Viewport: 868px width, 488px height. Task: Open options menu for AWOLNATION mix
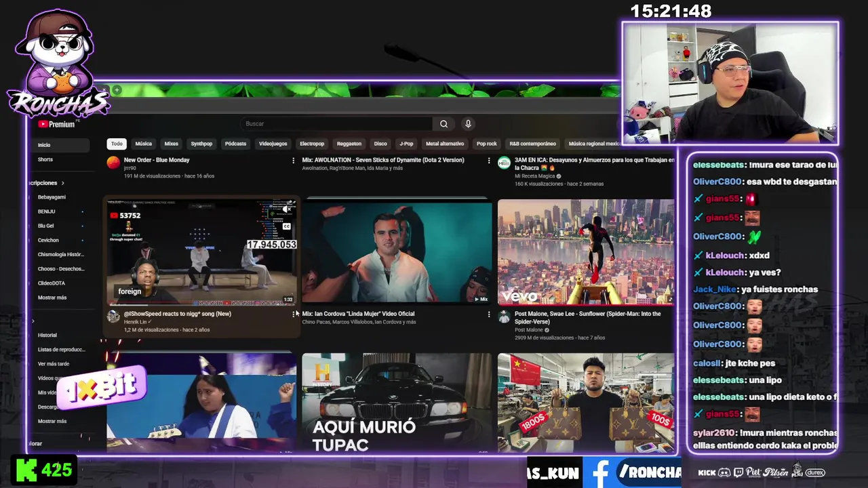489,161
